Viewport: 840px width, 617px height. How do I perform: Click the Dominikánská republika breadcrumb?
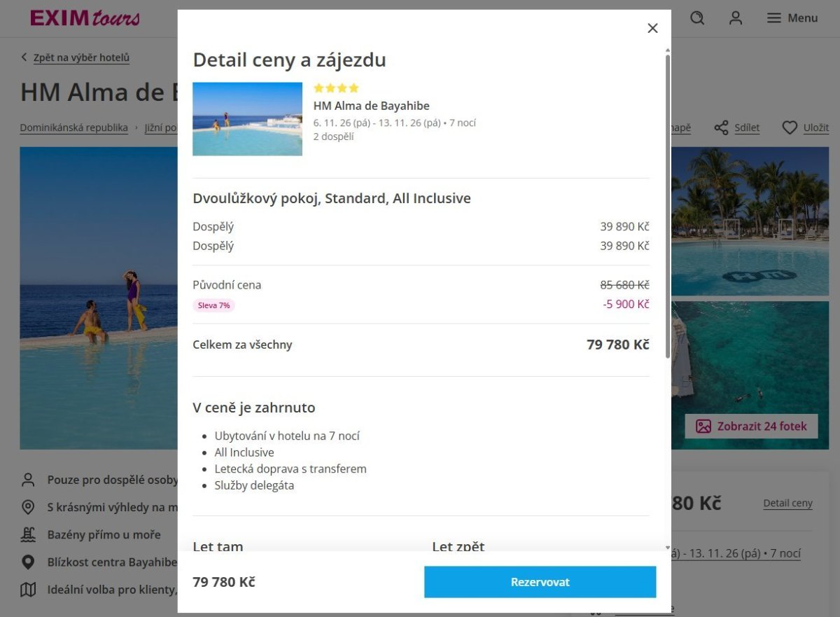pyautogui.click(x=73, y=127)
